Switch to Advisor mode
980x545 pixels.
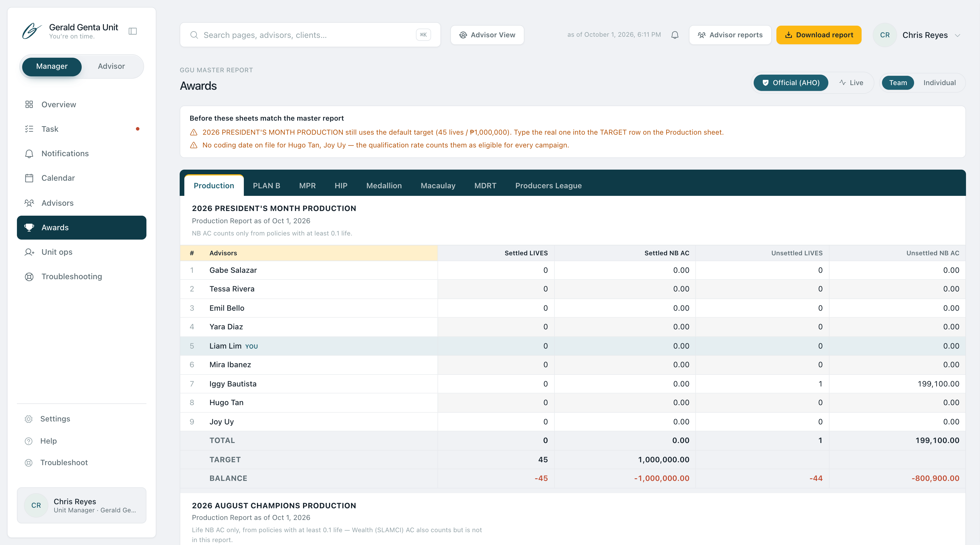click(111, 66)
